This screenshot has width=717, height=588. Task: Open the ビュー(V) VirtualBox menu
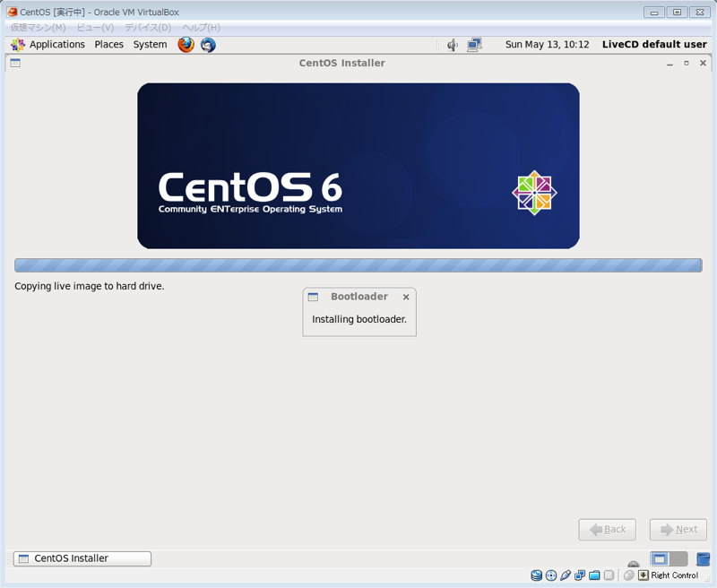coord(95,28)
